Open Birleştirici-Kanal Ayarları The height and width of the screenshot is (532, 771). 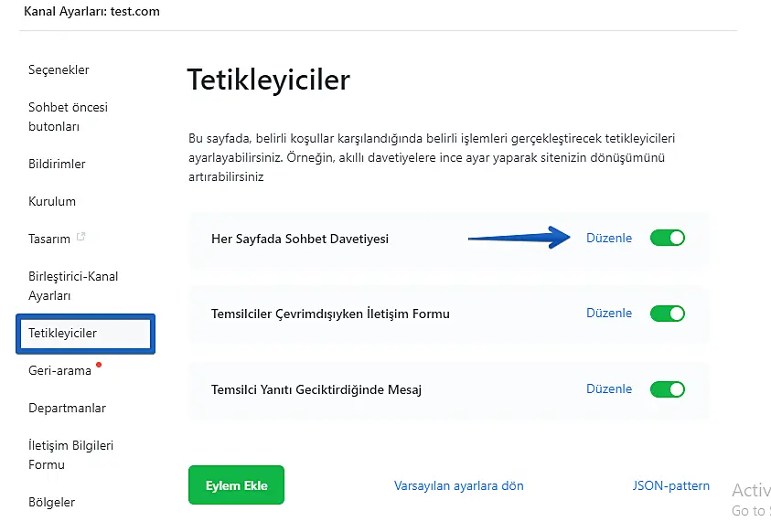point(73,286)
